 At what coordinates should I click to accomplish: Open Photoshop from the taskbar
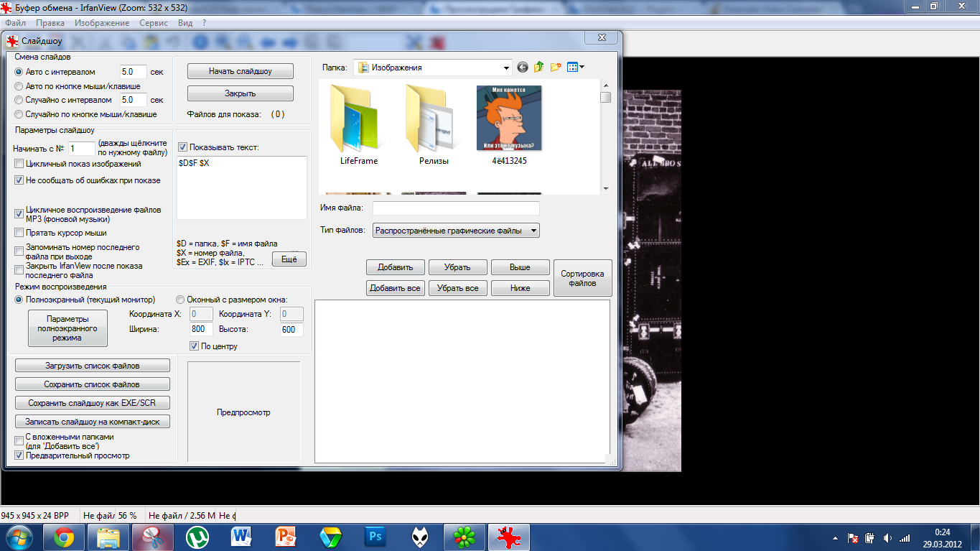coord(375,537)
